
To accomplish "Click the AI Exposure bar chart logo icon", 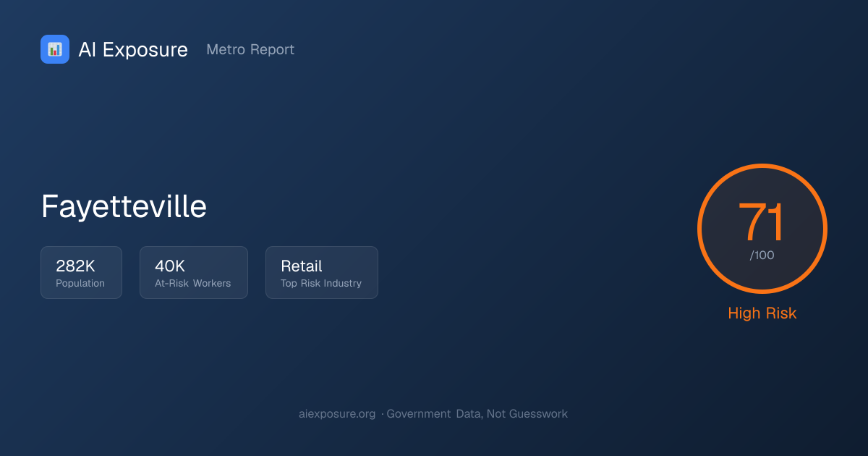I will pos(55,49).
